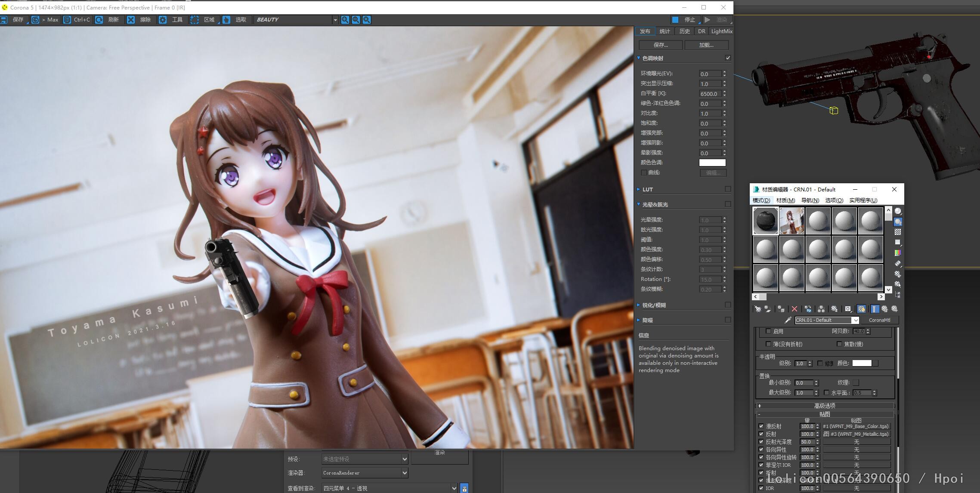The height and width of the screenshot is (493, 980).
Task: Click the zoom out magnifier icon
Action: (x=356, y=20)
